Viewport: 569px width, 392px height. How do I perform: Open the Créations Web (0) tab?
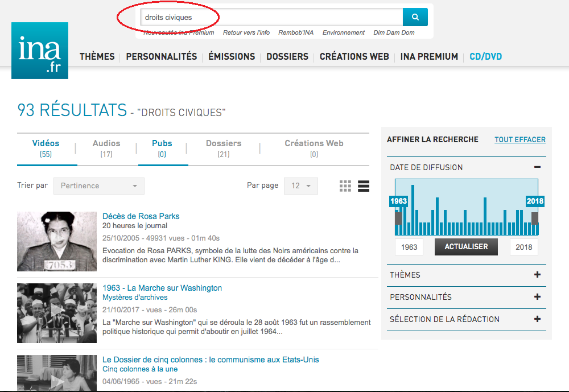point(314,148)
